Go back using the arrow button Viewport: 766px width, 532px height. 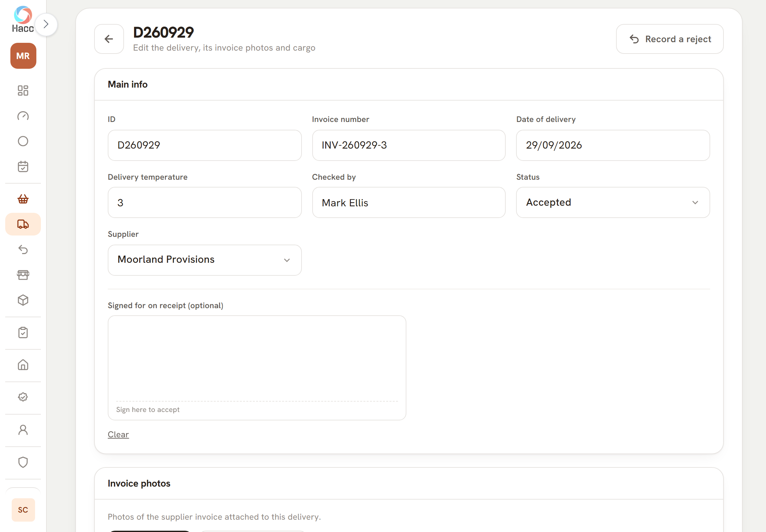109,39
